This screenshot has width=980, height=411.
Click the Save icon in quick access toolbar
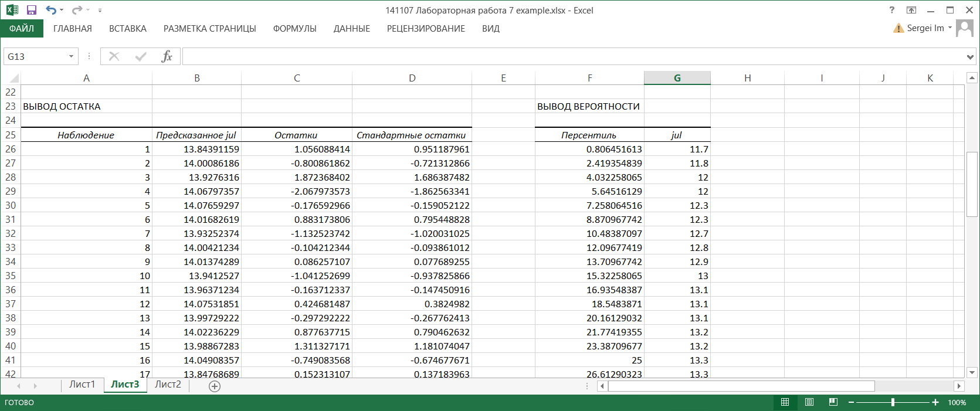point(32,10)
